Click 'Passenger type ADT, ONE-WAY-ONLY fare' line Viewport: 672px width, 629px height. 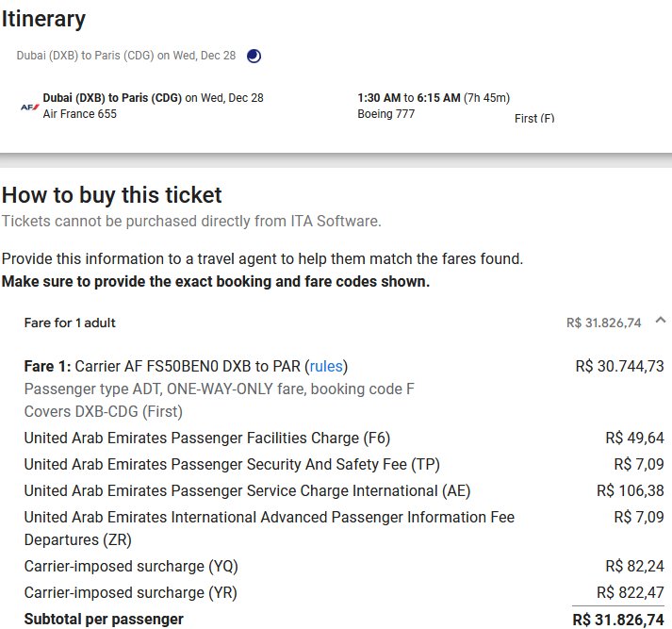point(219,389)
